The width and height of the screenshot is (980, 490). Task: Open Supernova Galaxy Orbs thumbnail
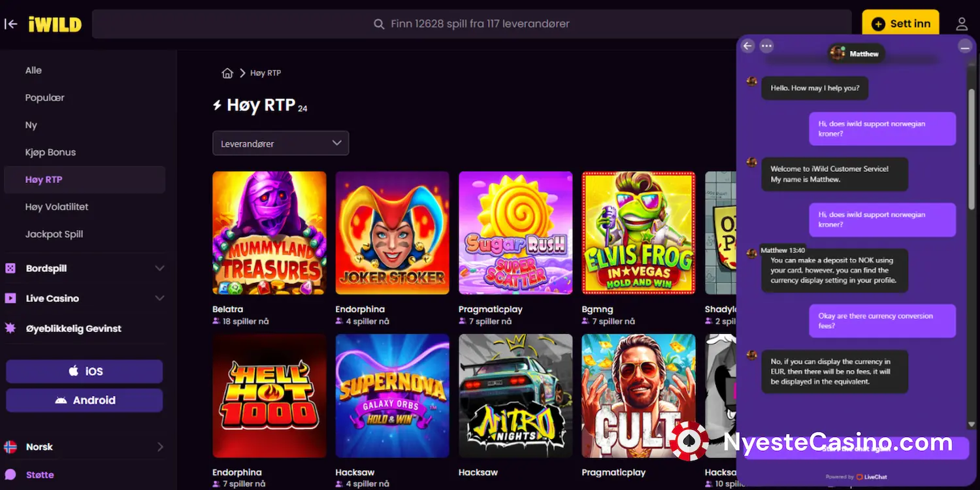tap(393, 396)
